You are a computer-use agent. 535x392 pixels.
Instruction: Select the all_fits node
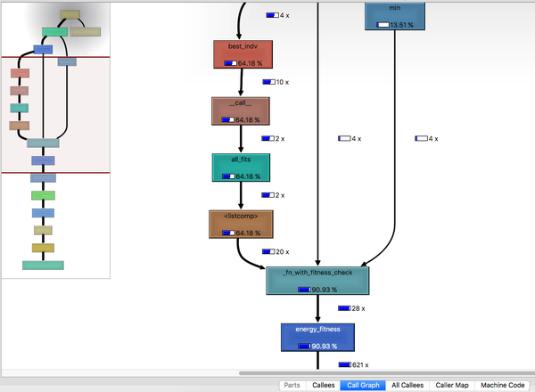pyautogui.click(x=241, y=167)
